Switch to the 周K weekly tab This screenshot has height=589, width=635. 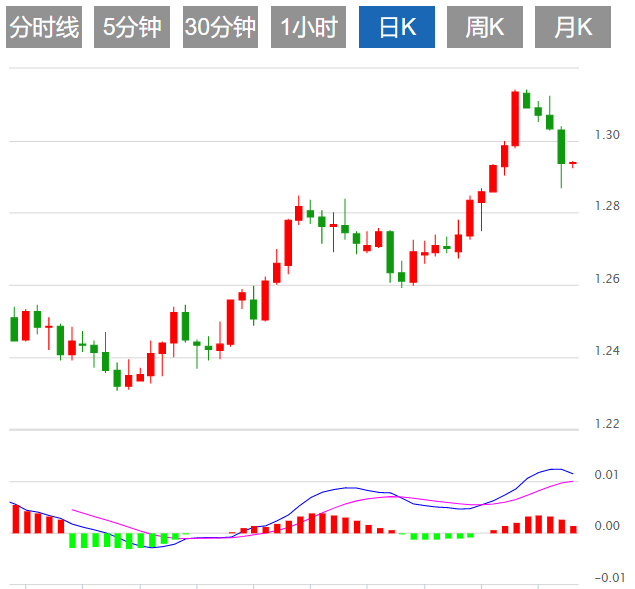coord(485,28)
